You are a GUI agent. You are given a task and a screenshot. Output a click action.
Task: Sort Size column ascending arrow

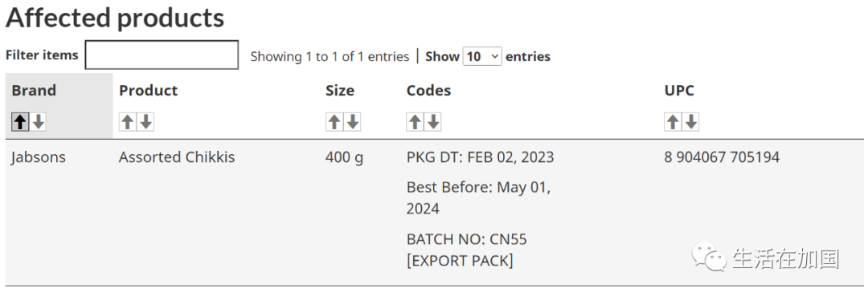334,122
